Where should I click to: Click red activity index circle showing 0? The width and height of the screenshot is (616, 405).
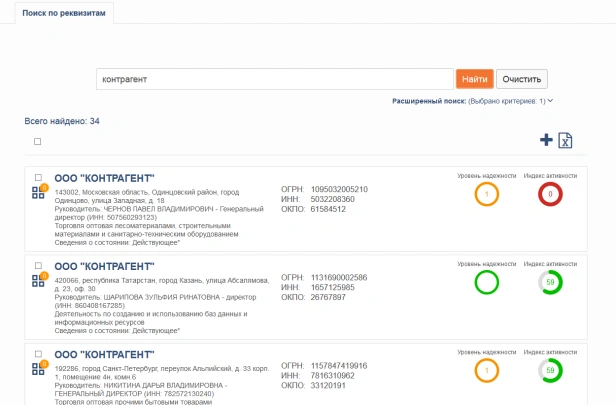pos(550,194)
